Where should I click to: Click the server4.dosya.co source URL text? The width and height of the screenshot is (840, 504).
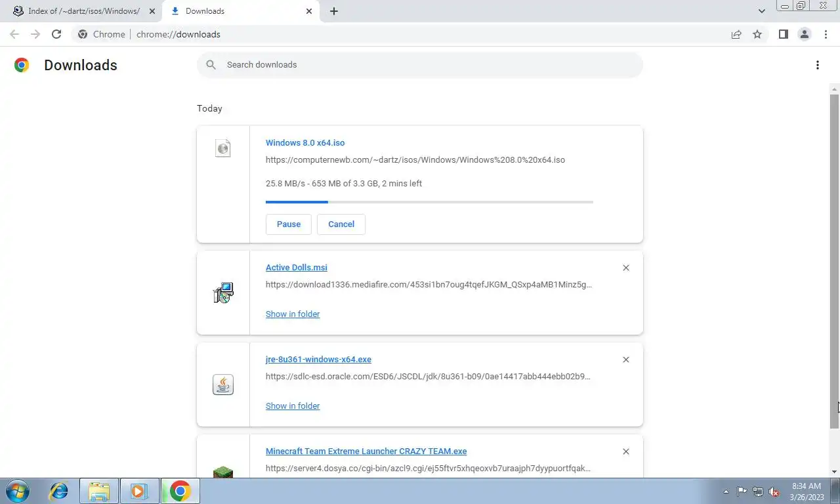[x=428, y=468]
